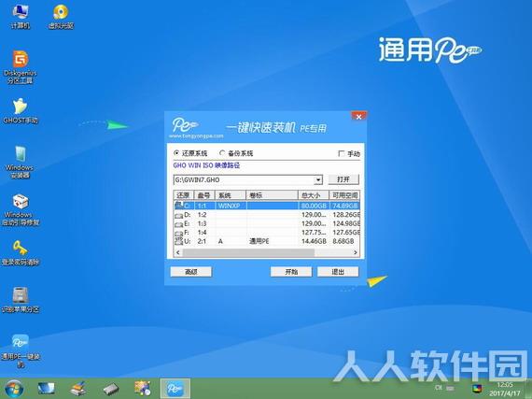This screenshot has width=532, height=399.
Task: Launch the Diskgenius partition tool icon
Action: pos(21,67)
